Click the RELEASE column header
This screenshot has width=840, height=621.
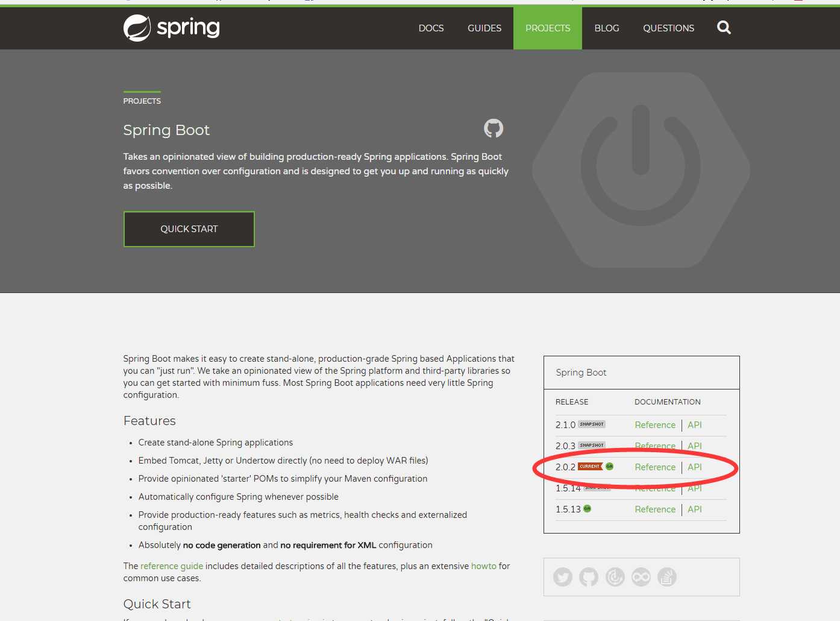(x=572, y=402)
